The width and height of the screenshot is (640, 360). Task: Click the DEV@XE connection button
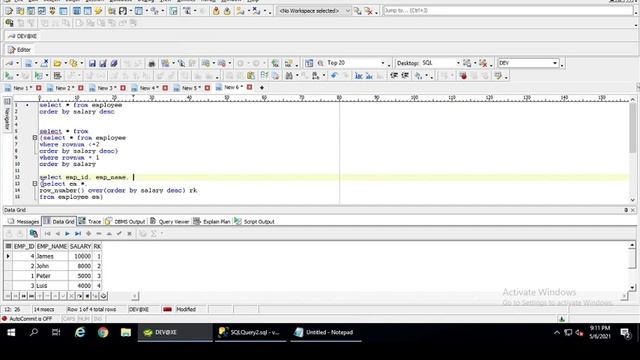tap(22, 36)
